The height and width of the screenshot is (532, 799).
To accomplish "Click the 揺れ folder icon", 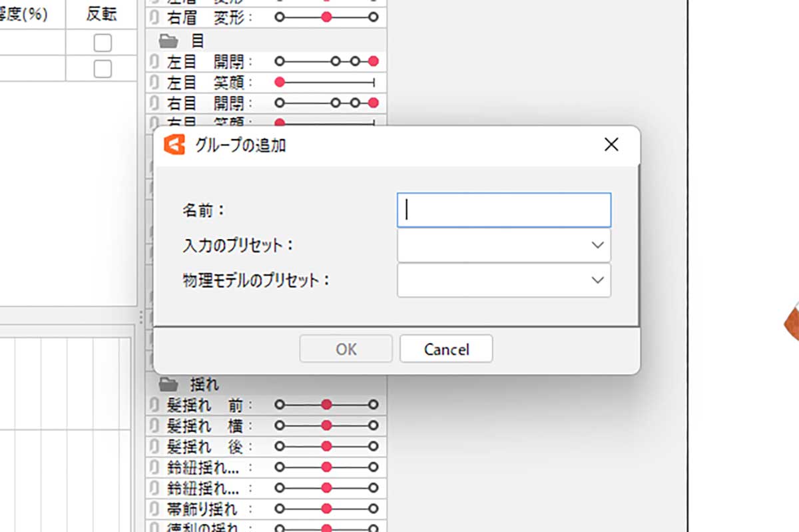I will pos(169,384).
